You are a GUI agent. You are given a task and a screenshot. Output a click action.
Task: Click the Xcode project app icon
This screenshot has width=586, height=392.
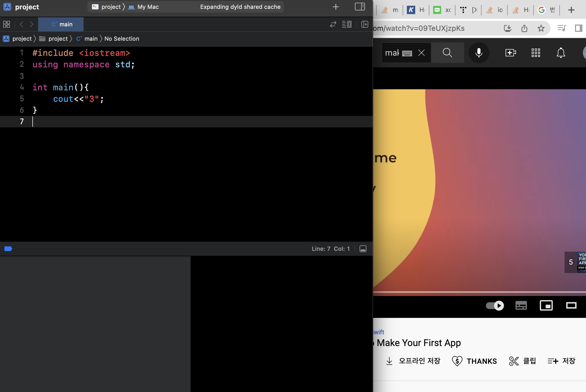pyautogui.click(x=7, y=7)
